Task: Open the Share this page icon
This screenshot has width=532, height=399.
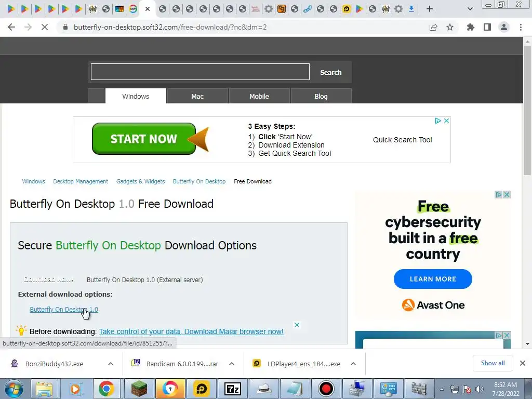Action: click(x=433, y=27)
